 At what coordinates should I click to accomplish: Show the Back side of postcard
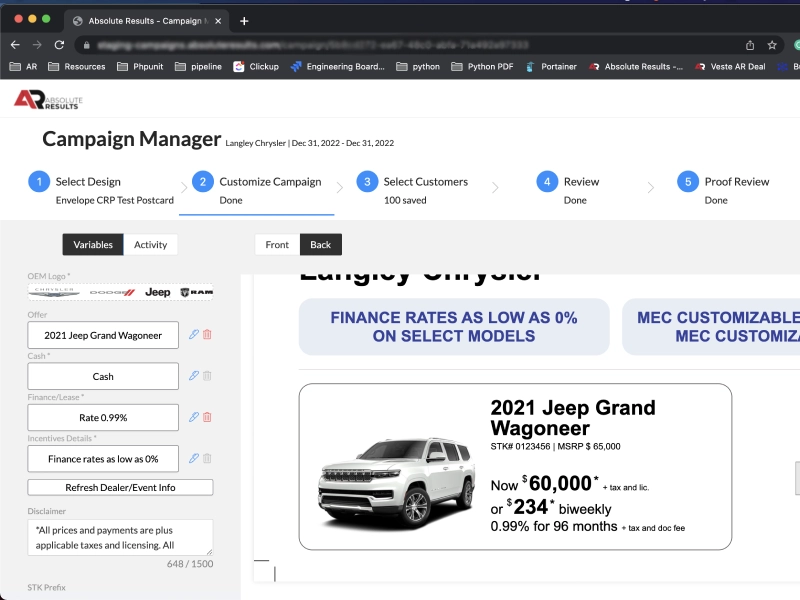tap(320, 244)
